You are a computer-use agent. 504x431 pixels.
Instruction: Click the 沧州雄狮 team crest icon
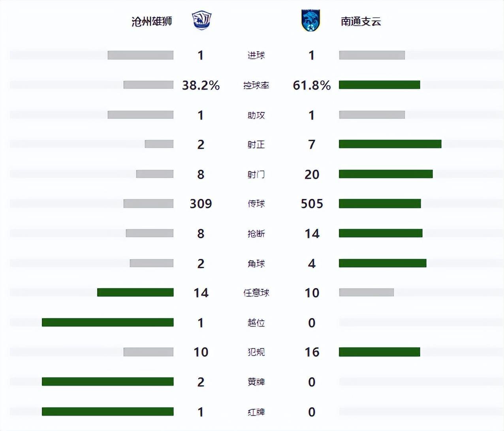coord(202,21)
